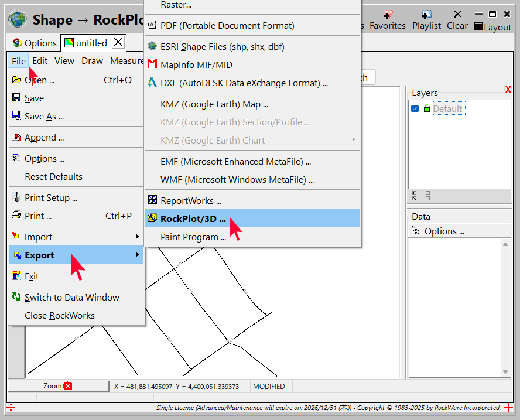The height and width of the screenshot is (420, 520).
Task: Click the Clear X icon in toolbar
Action: tap(457, 15)
